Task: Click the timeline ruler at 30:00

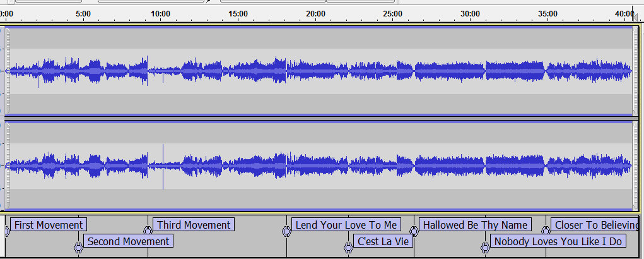Action: 471,13
